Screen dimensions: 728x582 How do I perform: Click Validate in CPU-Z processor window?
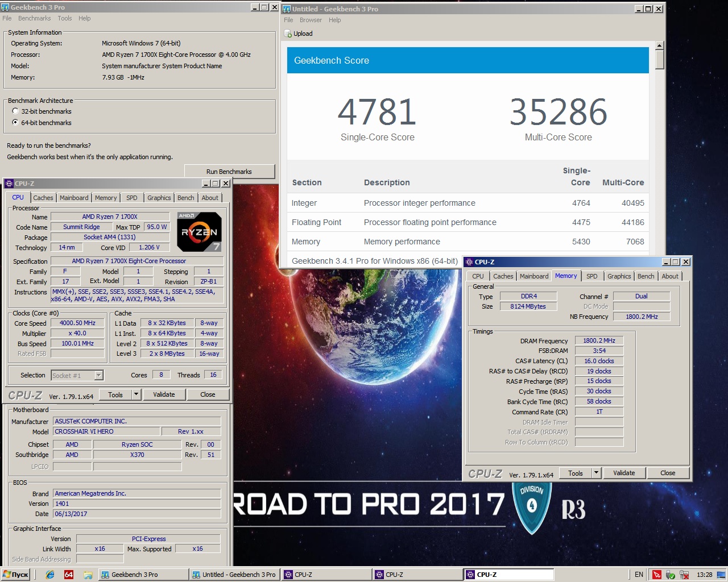pyautogui.click(x=164, y=394)
